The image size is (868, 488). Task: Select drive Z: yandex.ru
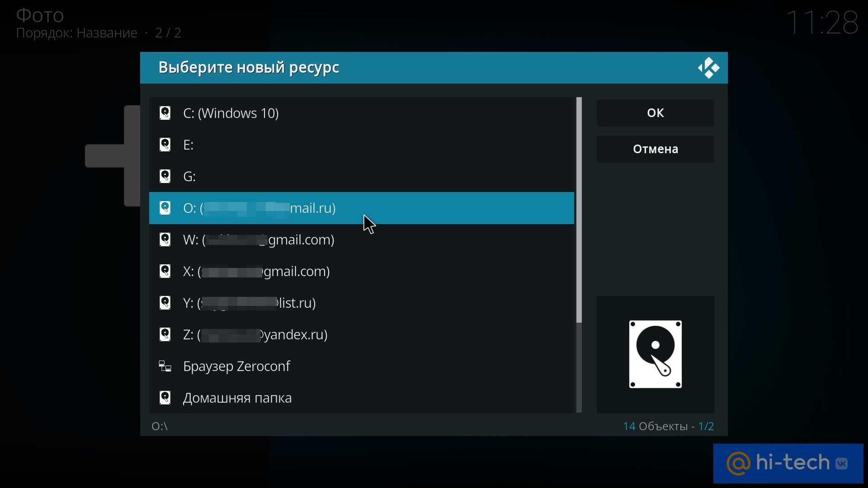[255, 333]
